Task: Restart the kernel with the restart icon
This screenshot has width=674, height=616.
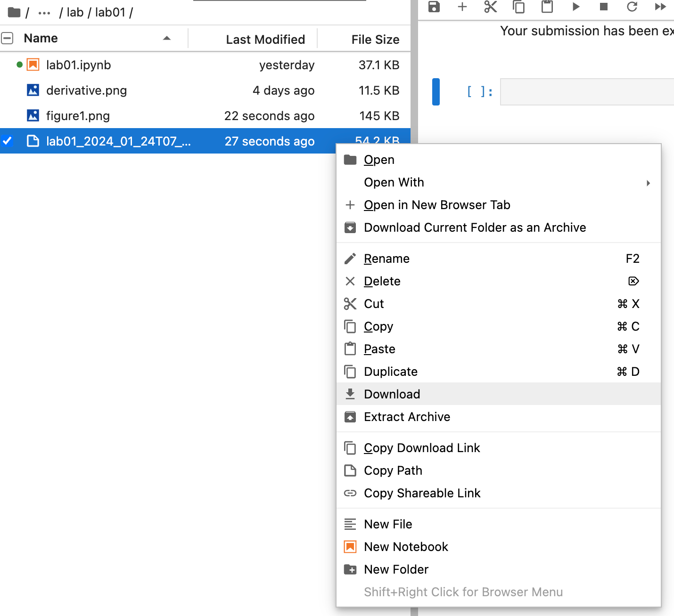Action: [632, 7]
